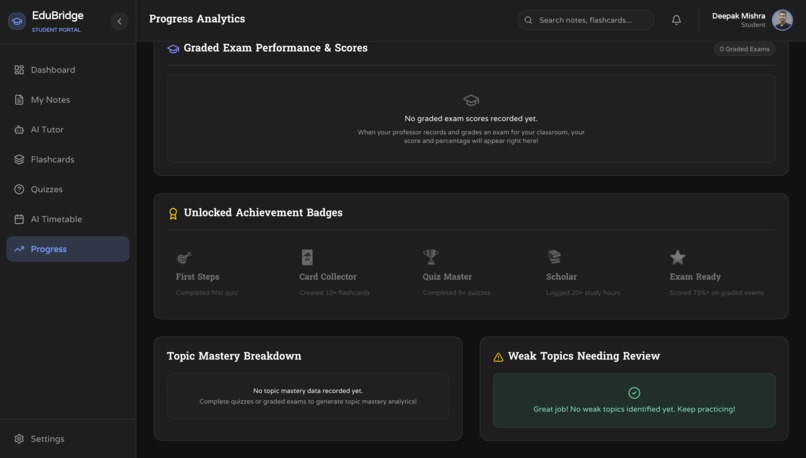Click the Deepak Mishra user name
Screen dimensions: 806x458
738,16
